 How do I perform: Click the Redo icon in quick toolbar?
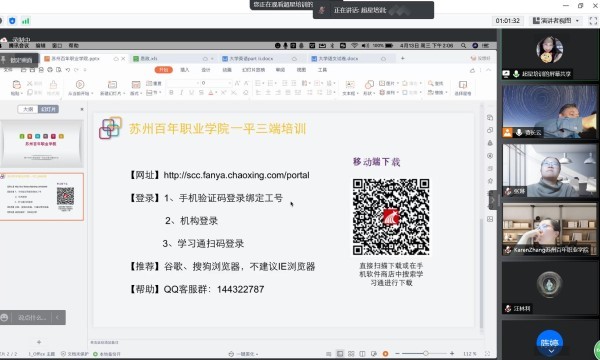pyautogui.click(x=76, y=70)
